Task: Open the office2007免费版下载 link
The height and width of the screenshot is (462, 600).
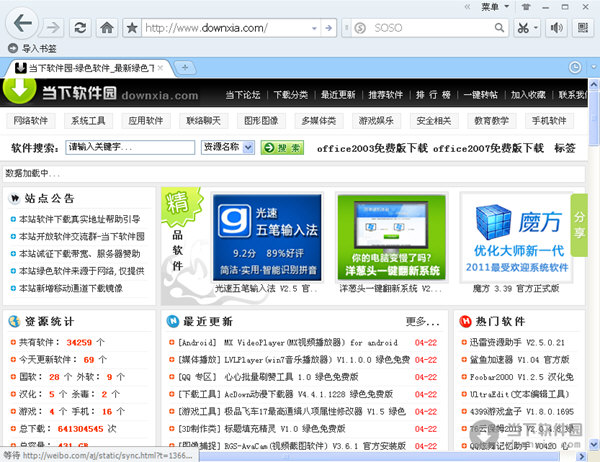Action: click(488, 148)
